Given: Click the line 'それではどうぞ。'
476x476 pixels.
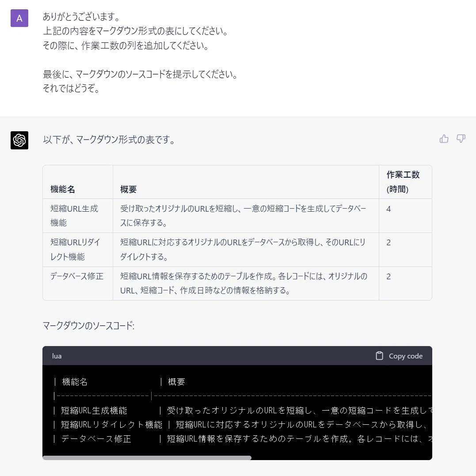Looking at the screenshot, I should pyautogui.click(x=71, y=88).
